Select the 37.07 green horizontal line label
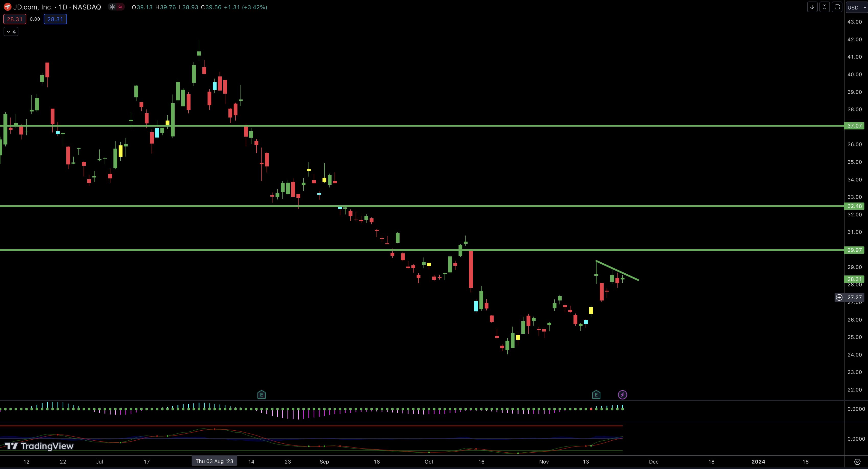This screenshot has height=469, width=868. 854,126
